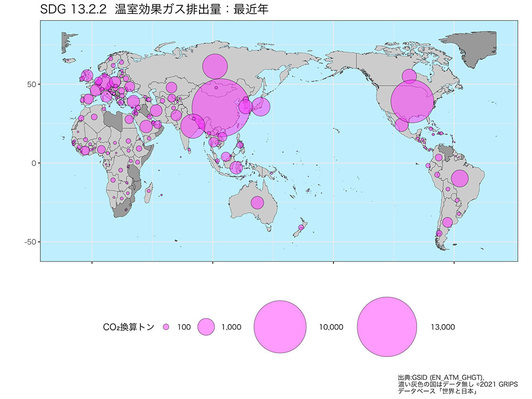The width and height of the screenshot is (532, 399).
Task: Select the bubble over Argentina
Action: (x=447, y=222)
